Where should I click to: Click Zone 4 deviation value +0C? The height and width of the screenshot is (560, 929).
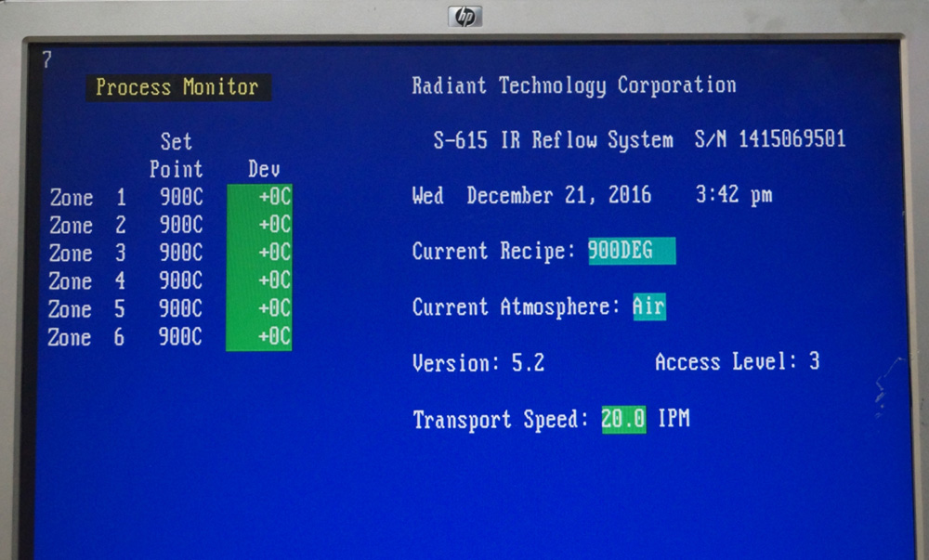[274, 280]
